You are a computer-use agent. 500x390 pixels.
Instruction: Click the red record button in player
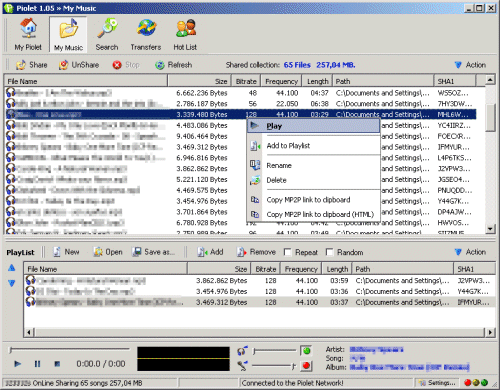(x=306, y=366)
